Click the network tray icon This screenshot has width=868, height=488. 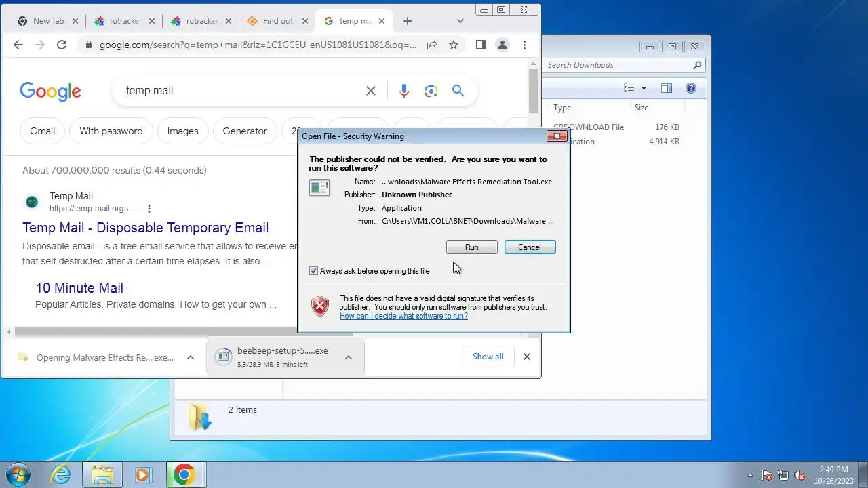(x=783, y=475)
